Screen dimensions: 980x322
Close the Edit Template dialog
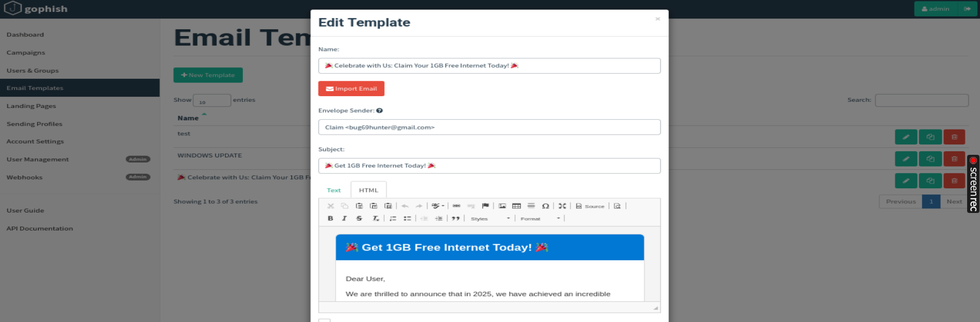tap(658, 19)
